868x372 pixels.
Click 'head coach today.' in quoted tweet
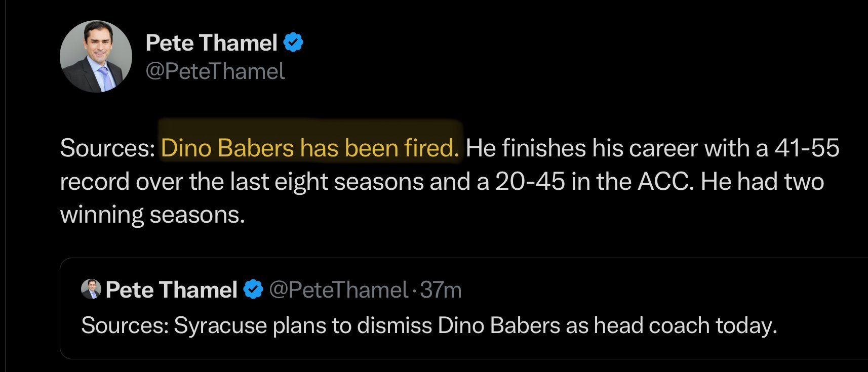pos(685,325)
